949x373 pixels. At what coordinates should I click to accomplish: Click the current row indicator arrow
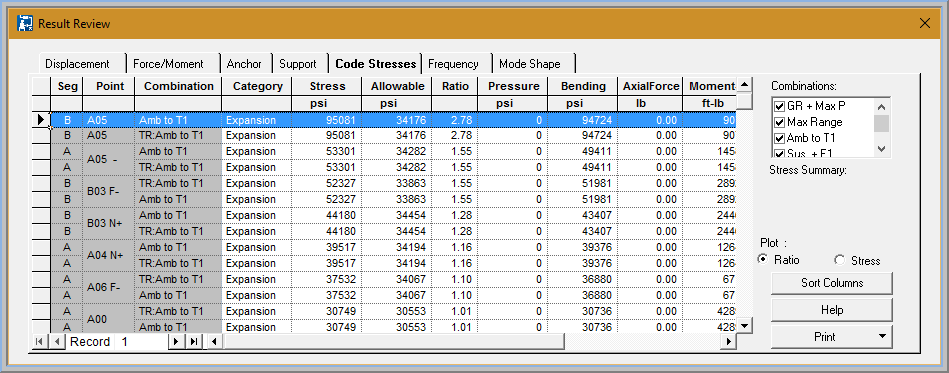point(41,120)
